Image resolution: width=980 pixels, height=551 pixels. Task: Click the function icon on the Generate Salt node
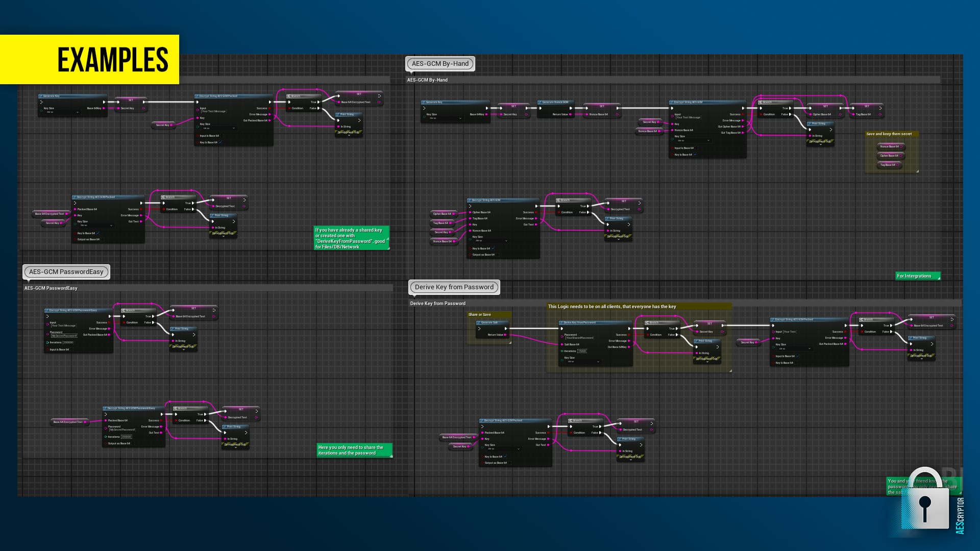pyautogui.click(x=480, y=322)
